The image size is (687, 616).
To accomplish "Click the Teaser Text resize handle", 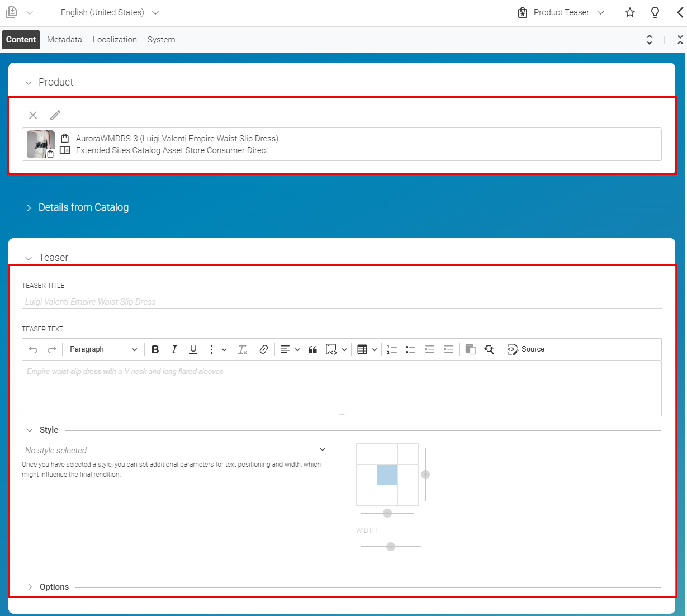I will point(342,415).
